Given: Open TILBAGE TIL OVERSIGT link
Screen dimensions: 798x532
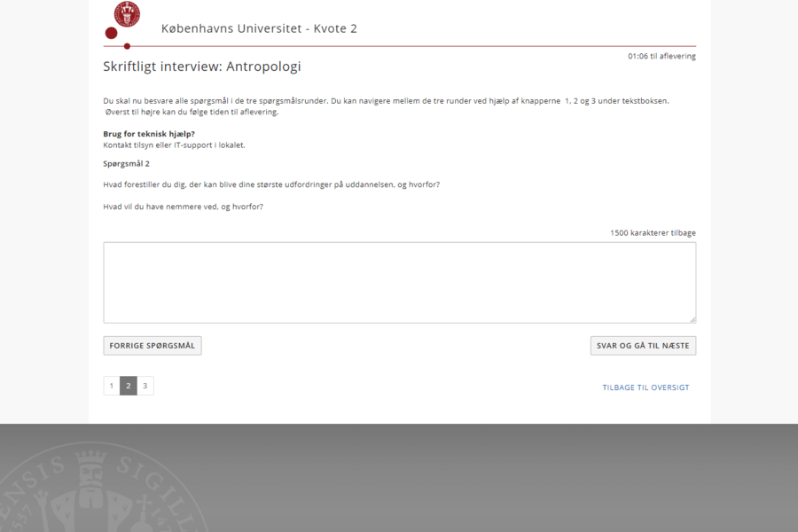Looking at the screenshot, I should click(x=645, y=387).
